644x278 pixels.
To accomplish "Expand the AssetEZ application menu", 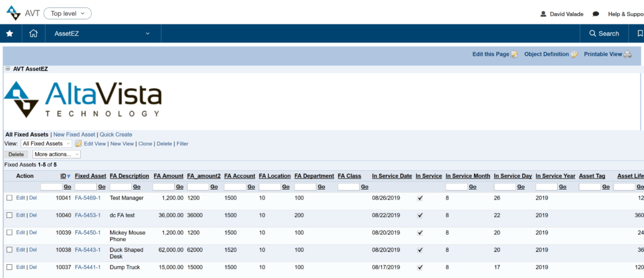I will tap(103, 34).
